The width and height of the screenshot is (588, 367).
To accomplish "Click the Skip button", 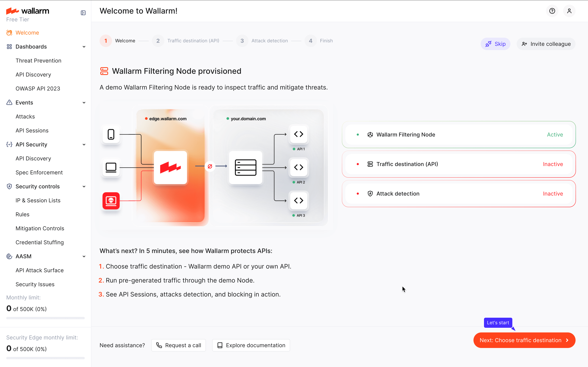I will tap(496, 44).
